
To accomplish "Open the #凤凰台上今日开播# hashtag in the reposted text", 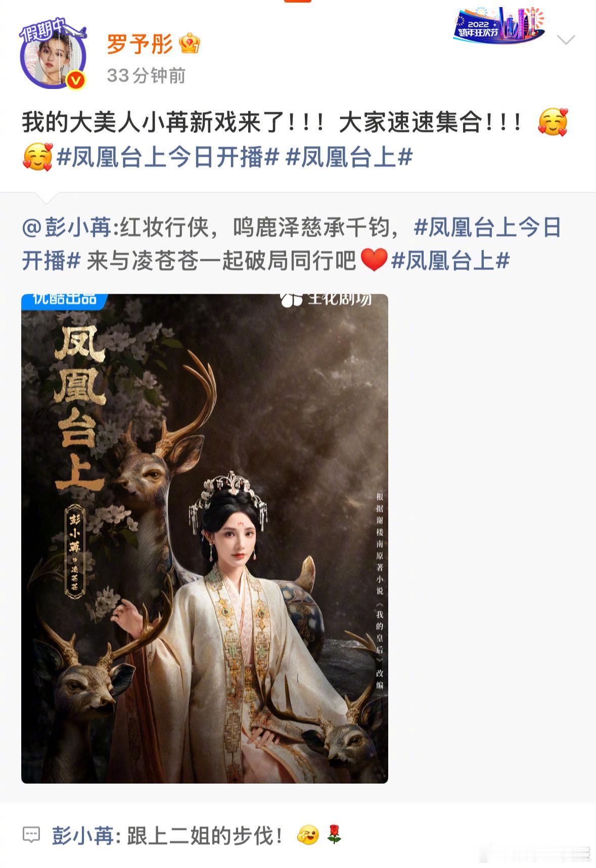I will [292, 244].
